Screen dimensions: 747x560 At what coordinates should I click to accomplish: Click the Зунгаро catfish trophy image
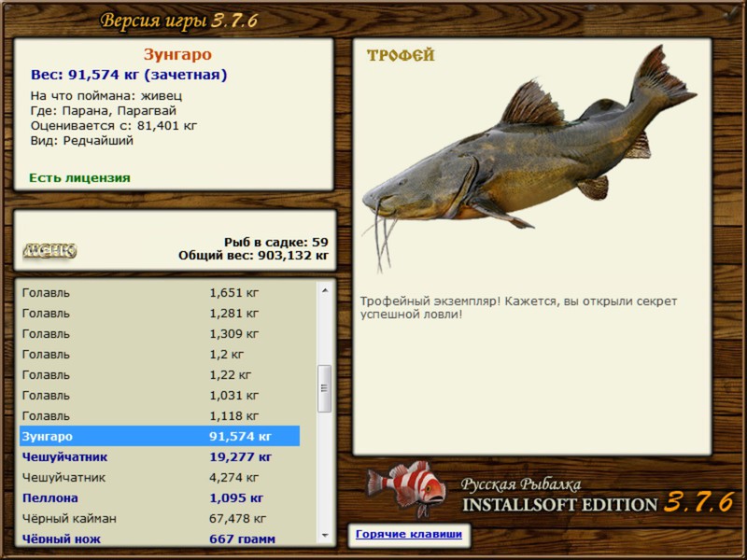[529, 159]
